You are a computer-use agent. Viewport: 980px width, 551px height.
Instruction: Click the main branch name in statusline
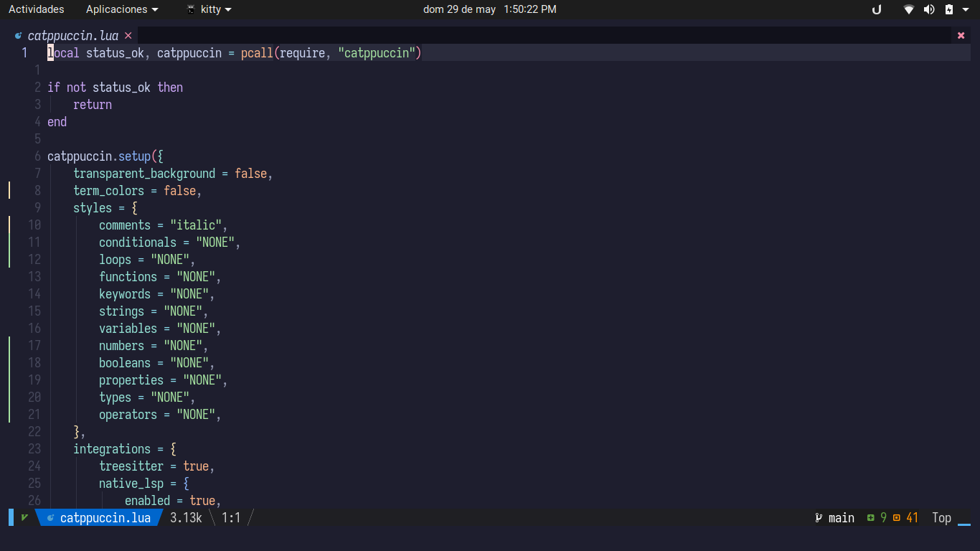(842, 517)
